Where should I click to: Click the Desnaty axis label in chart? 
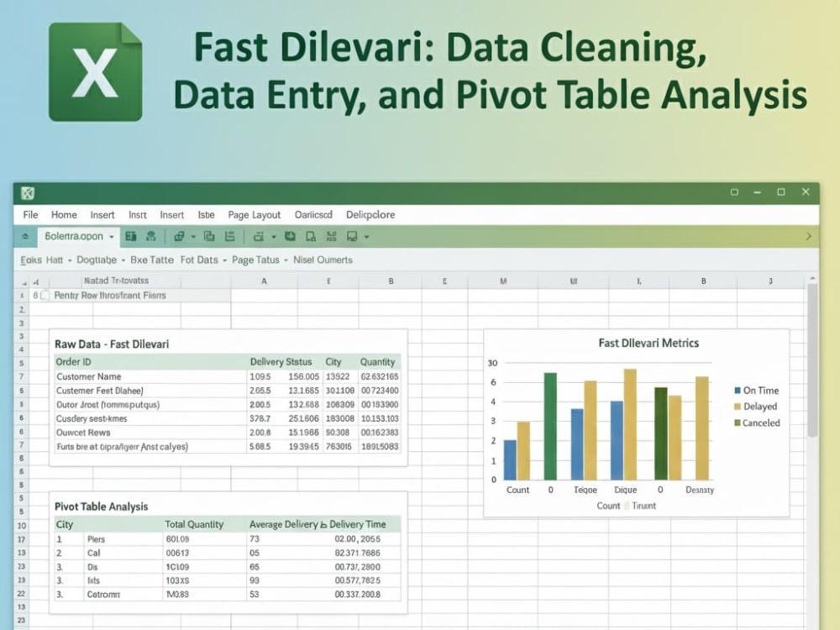click(x=700, y=490)
